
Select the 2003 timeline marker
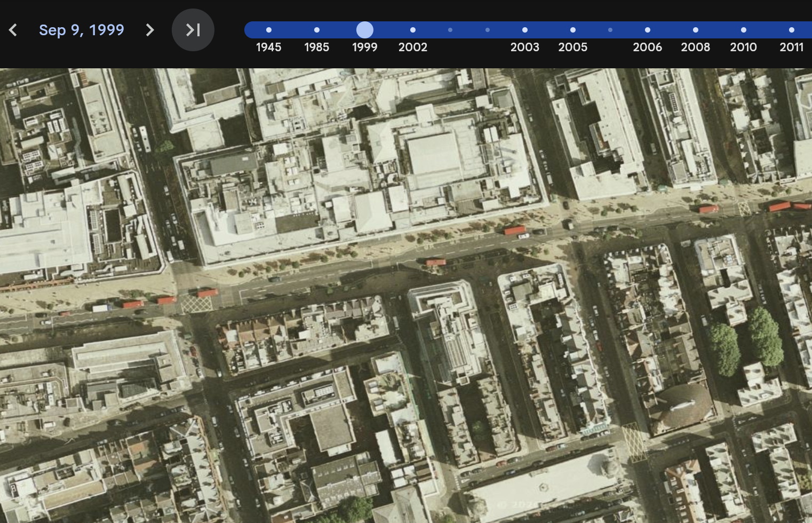pos(525,30)
